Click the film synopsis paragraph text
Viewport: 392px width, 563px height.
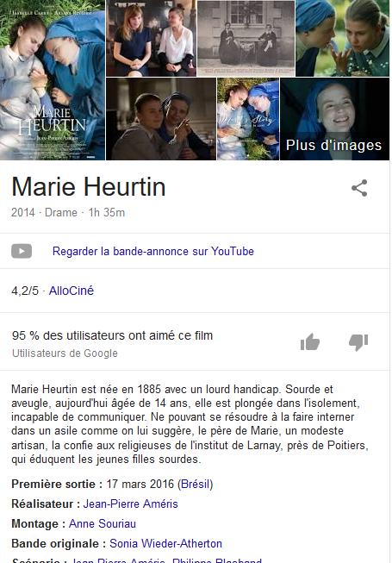(190, 424)
